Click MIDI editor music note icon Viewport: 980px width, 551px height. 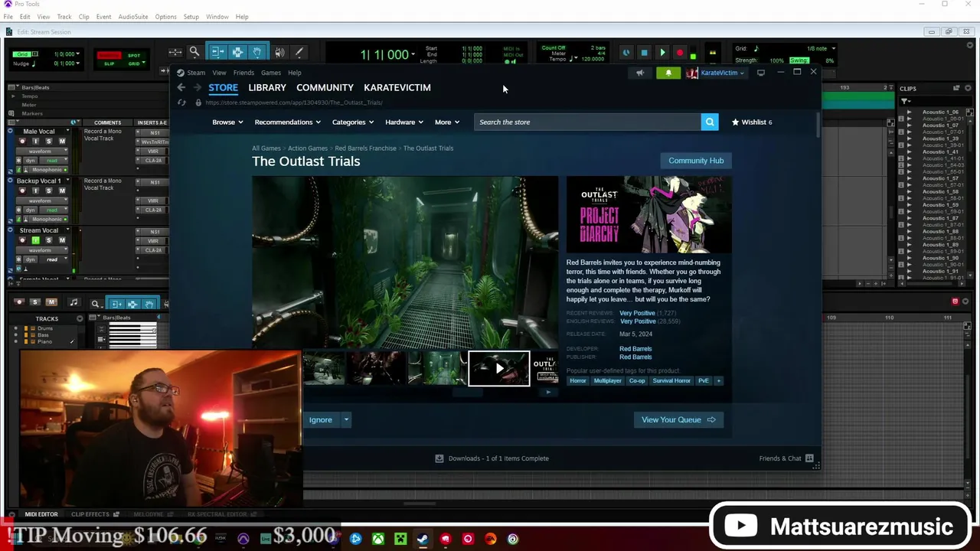[x=73, y=302]
